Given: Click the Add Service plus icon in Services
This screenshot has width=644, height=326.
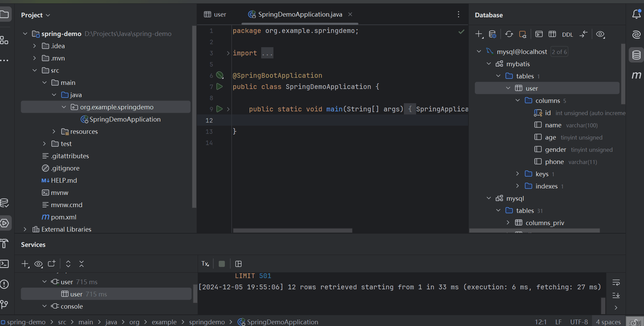Looking at the screenshot, I should coord(25,264).
